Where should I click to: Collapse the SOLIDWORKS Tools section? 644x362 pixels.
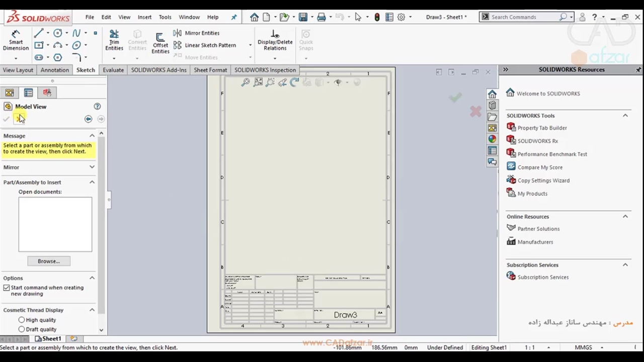tap(625, 116)
